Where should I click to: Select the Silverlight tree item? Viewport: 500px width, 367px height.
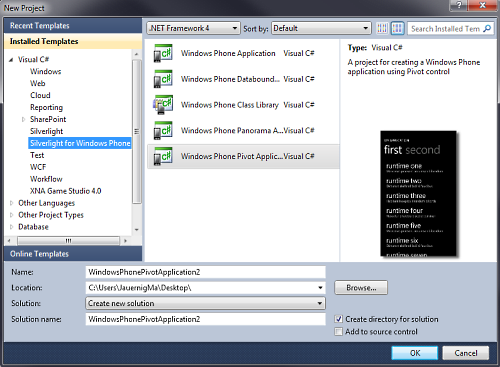point(46,131)
